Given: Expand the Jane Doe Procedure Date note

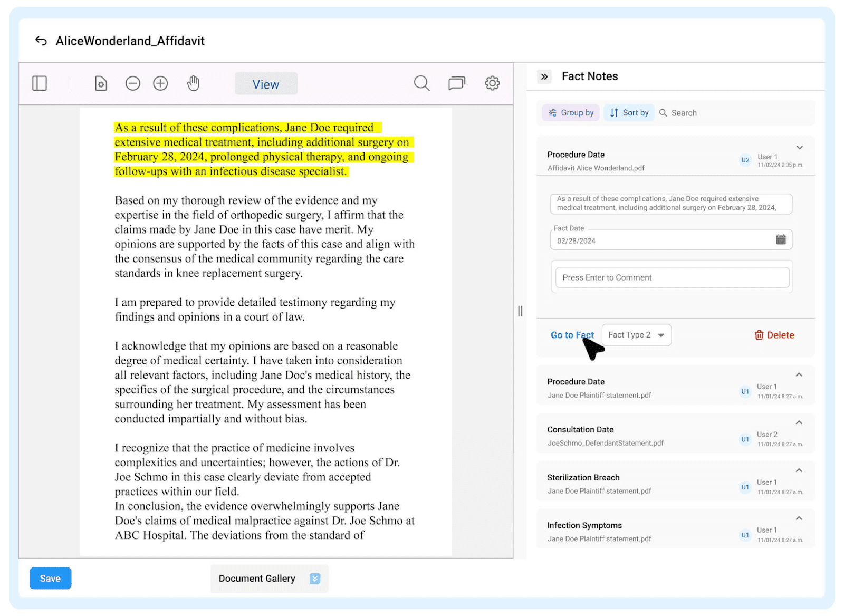Looking at the screenshot, I should click(799, 375).
